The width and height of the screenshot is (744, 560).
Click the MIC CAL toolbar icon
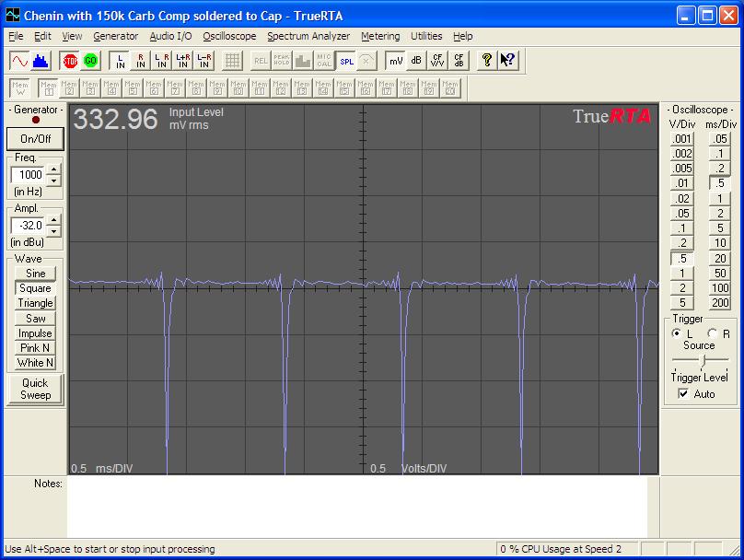point(323,61)
